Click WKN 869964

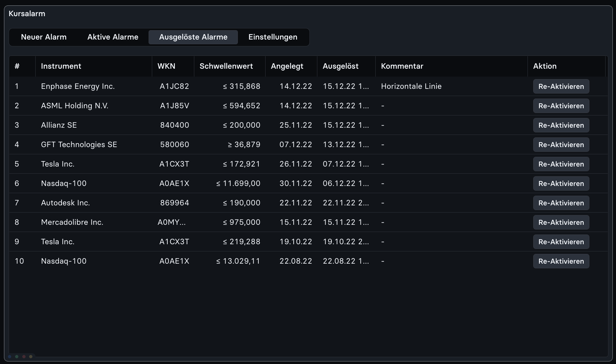175,203
